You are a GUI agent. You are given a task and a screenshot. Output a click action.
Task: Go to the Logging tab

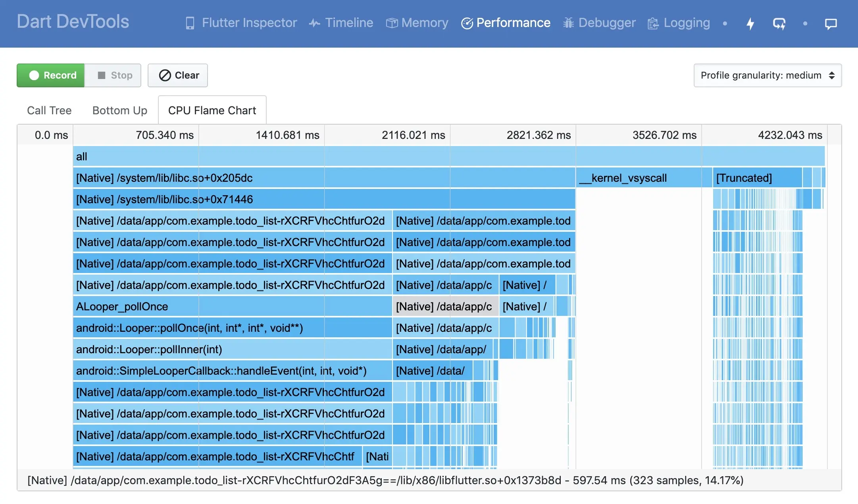tap(679, 23)
